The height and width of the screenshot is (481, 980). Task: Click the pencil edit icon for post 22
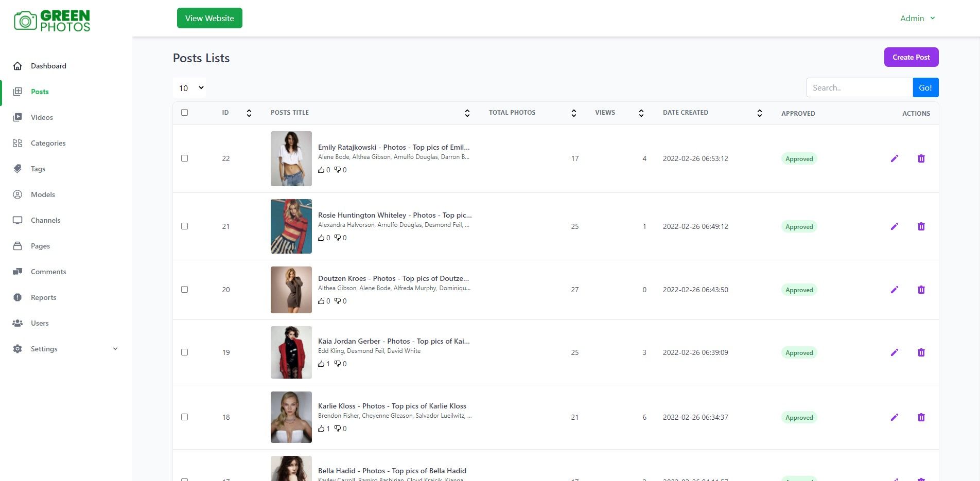click(894, 158)
